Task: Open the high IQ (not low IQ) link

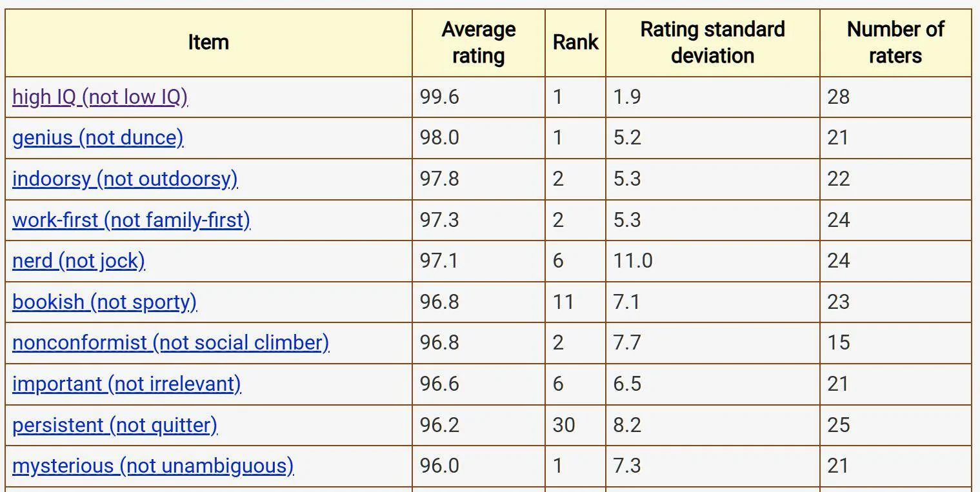Action: pyautogui.click(x=100, y=97)
